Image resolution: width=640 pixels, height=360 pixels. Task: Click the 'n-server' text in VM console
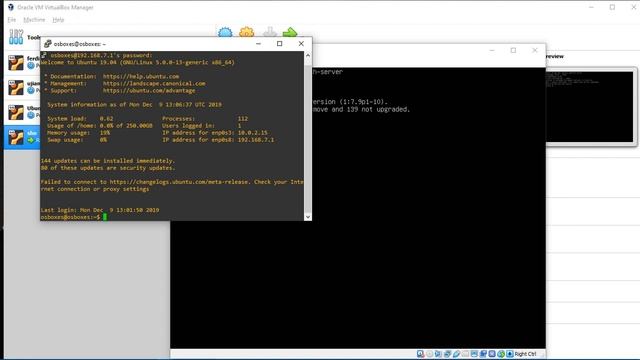[328, 71]
